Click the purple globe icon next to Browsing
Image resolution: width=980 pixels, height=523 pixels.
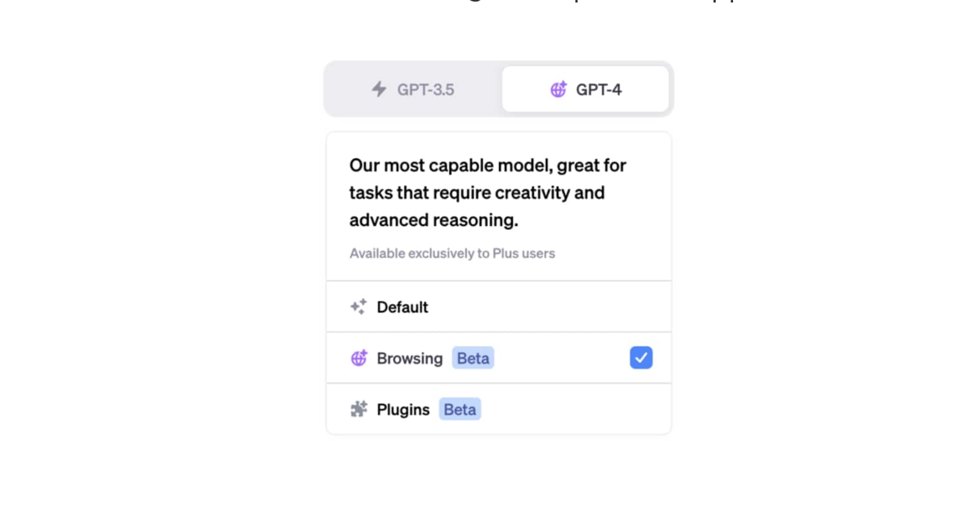point(359,358)
